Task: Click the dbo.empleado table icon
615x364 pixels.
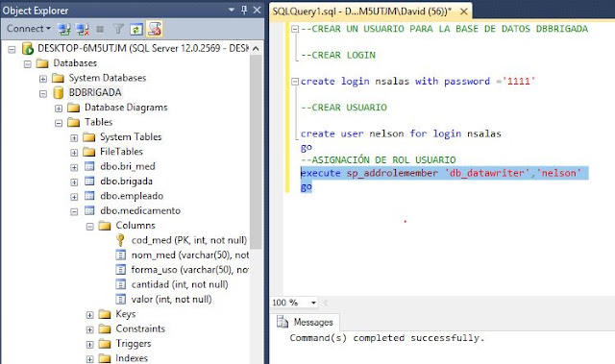Action: point(89,196)
